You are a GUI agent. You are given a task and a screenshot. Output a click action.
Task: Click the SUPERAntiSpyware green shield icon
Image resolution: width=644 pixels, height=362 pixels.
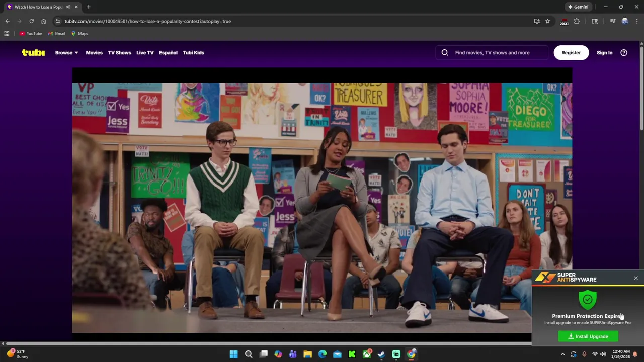click(588, 300)
